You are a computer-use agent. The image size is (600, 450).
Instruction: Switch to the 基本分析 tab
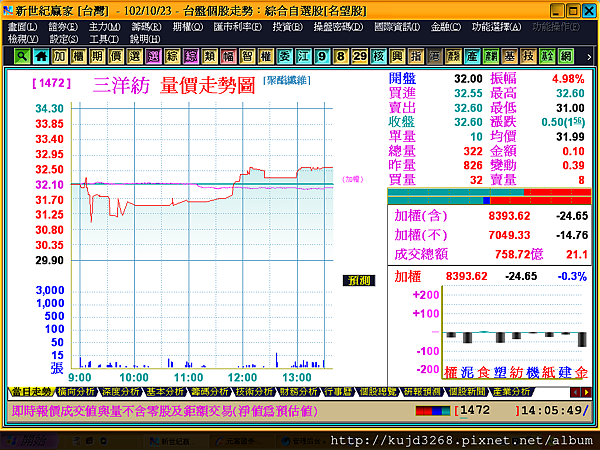point(165,391)
